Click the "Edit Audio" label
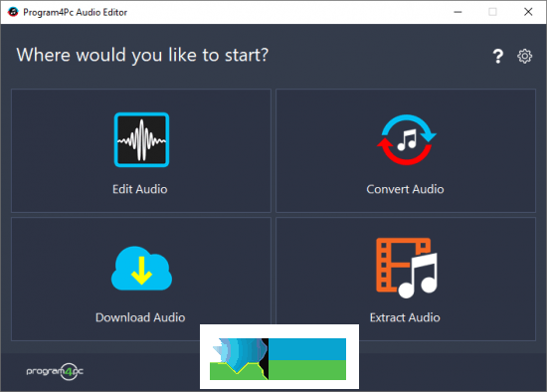547x392 pixels. [140, 189]
